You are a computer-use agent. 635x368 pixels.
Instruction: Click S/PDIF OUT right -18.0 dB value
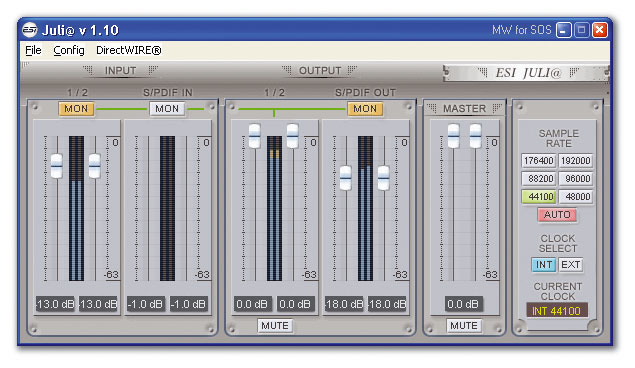388,304
